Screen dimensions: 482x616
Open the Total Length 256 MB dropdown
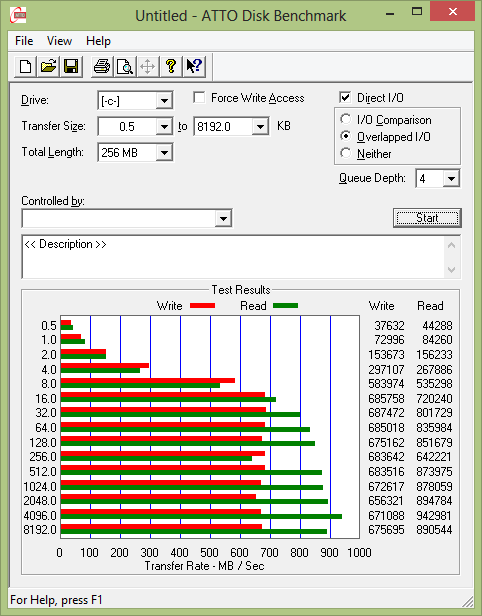[164, 152]
